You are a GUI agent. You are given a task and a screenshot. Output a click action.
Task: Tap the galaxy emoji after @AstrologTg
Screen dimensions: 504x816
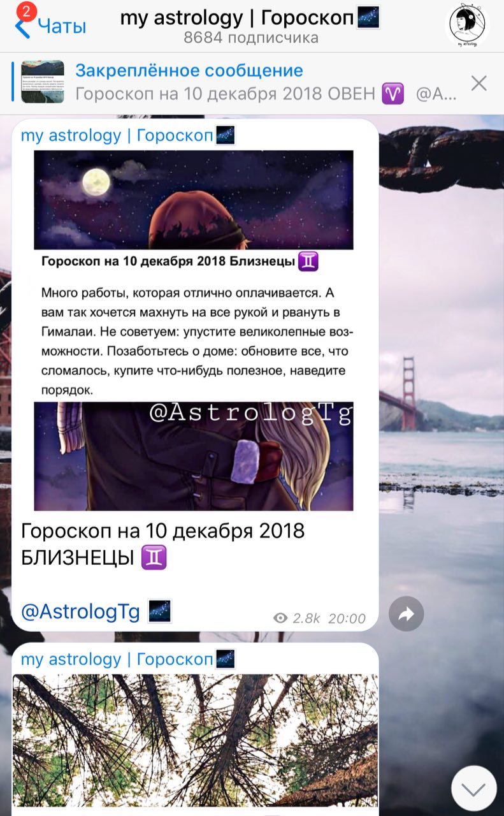click(x=159, y=611)
